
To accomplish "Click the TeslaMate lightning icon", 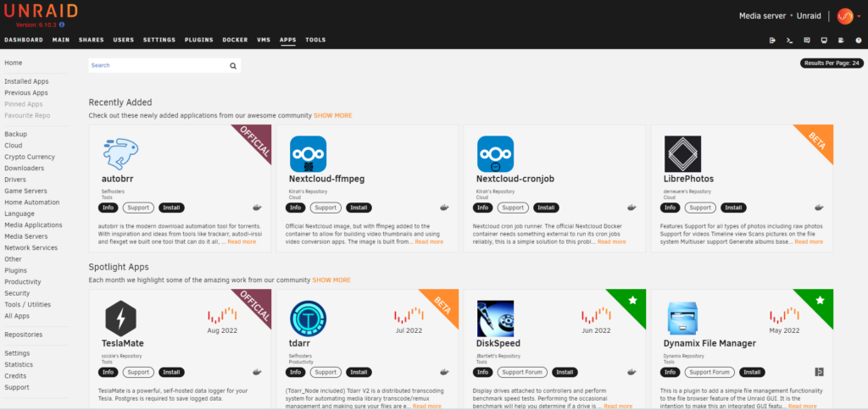I will (x=120, y=319).
